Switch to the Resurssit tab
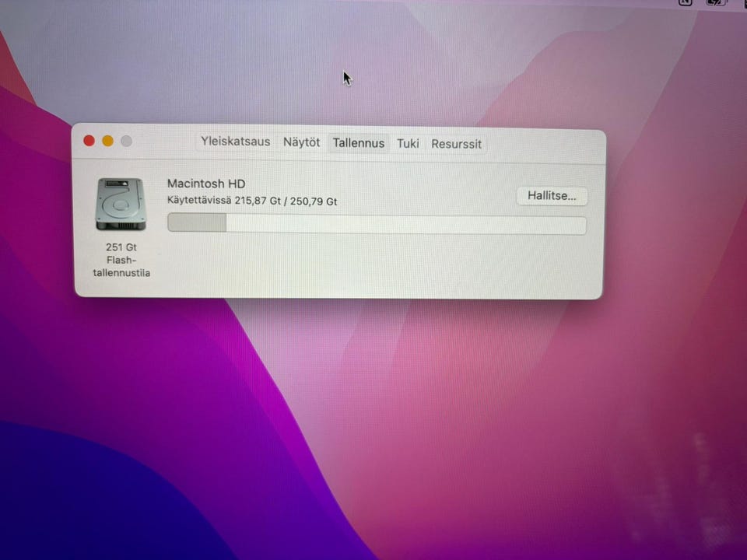The width and height of the screenshot is (747, 560). [x=456, y=144]
